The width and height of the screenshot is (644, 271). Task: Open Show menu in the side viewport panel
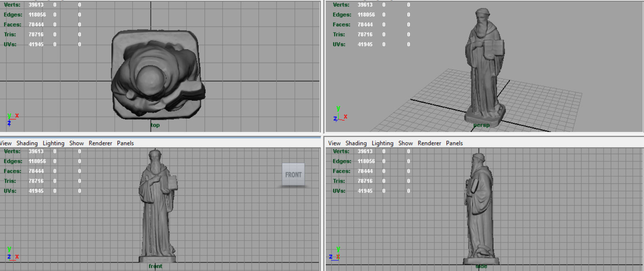pyautogui.click(x=405, y=143)
